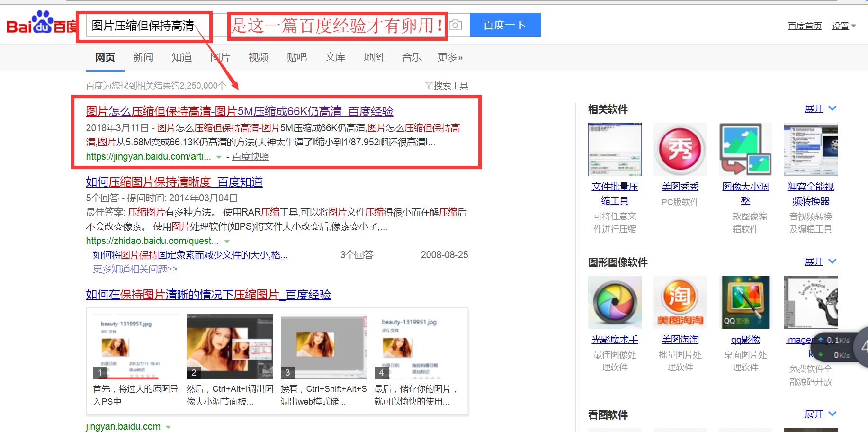
Task: Click the 搜索工具 toggle
Action: point(447,85)
